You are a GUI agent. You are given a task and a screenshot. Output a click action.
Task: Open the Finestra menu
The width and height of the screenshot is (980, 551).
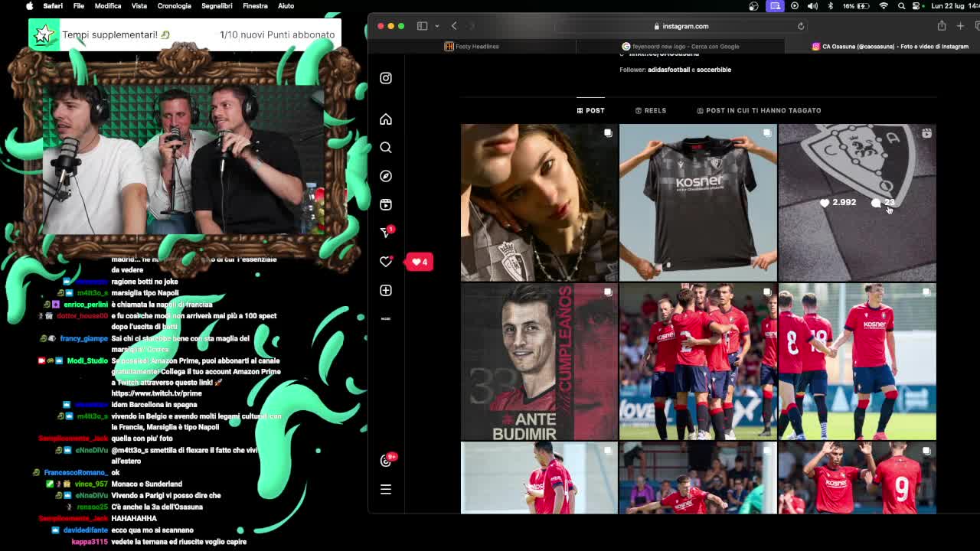[255, 6]
